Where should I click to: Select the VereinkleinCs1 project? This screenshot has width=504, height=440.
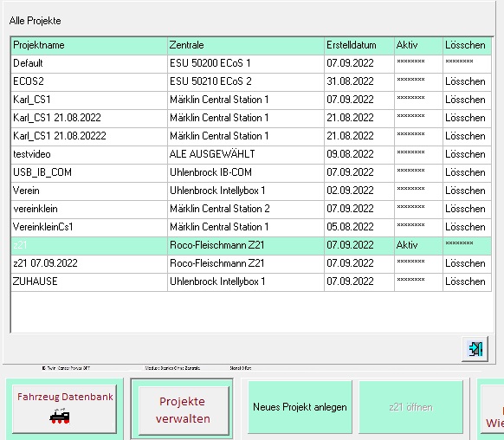pos(89,227)
